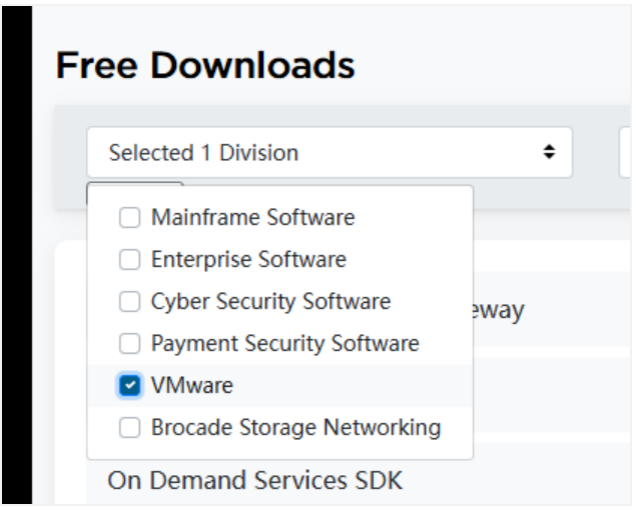Check the Cyber Security Software box
Screen dimensions: 636x510
click(129, 301)
